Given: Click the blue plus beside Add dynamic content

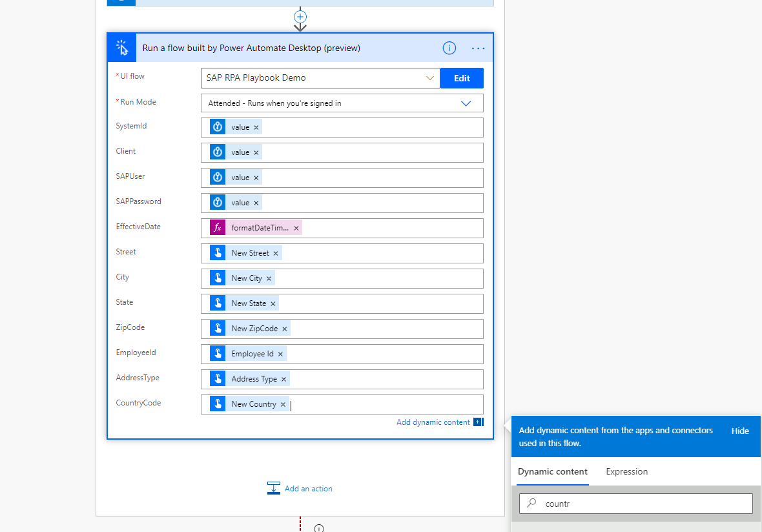Looking at the screenshot, I should click(x=478, y=422).
